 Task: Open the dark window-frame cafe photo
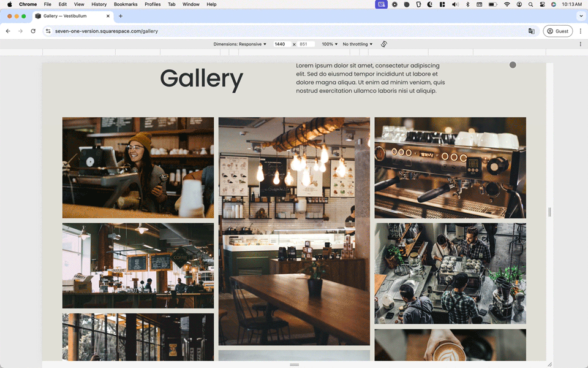138,337
